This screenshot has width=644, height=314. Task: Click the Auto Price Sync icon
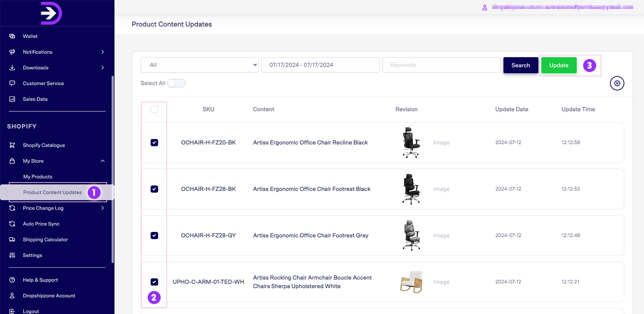point(12,224)
